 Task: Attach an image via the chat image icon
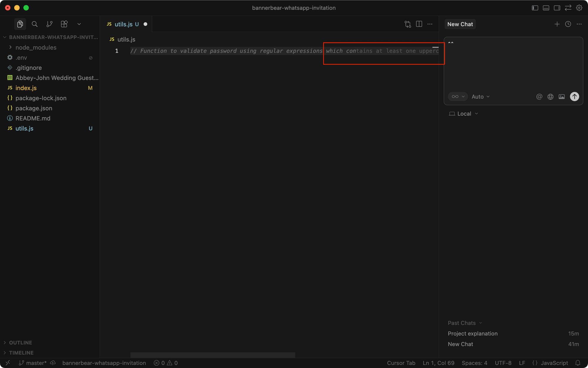[x=562, y=97]
